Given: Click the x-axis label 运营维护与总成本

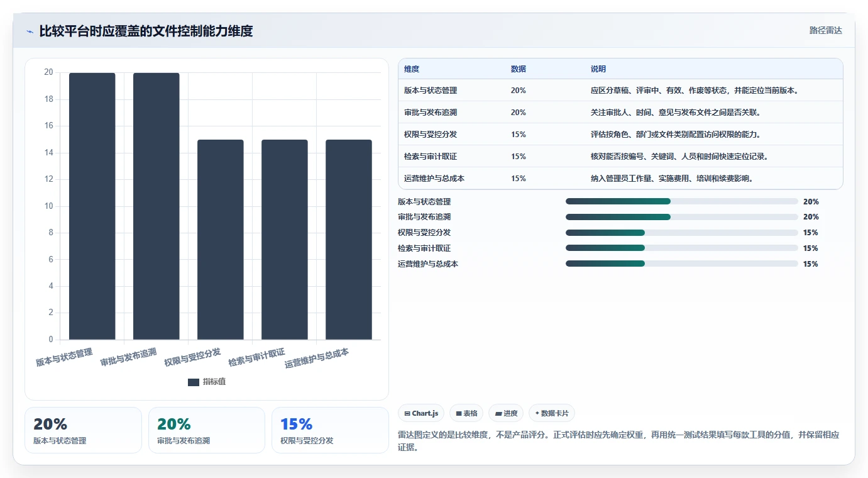Looking at the screenshot, I should (x=317, y=358).
